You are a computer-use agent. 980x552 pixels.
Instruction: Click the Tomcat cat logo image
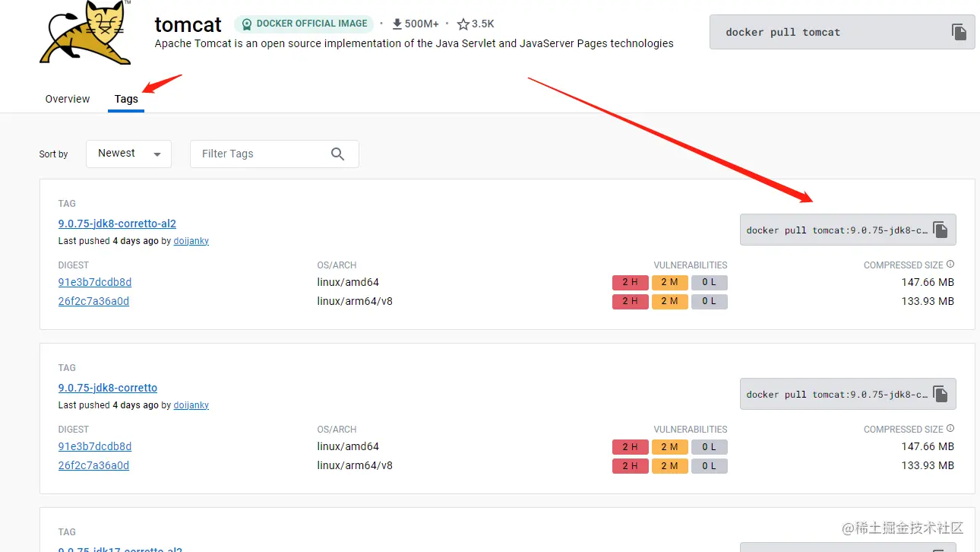pos(86,33)
